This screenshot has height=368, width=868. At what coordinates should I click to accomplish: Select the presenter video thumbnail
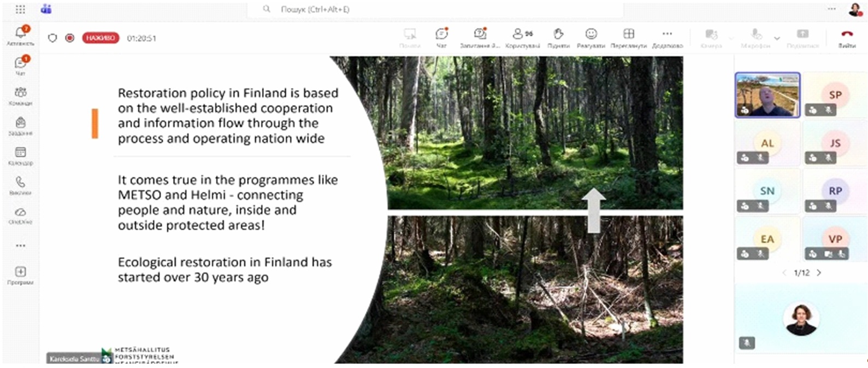(767, 95)
